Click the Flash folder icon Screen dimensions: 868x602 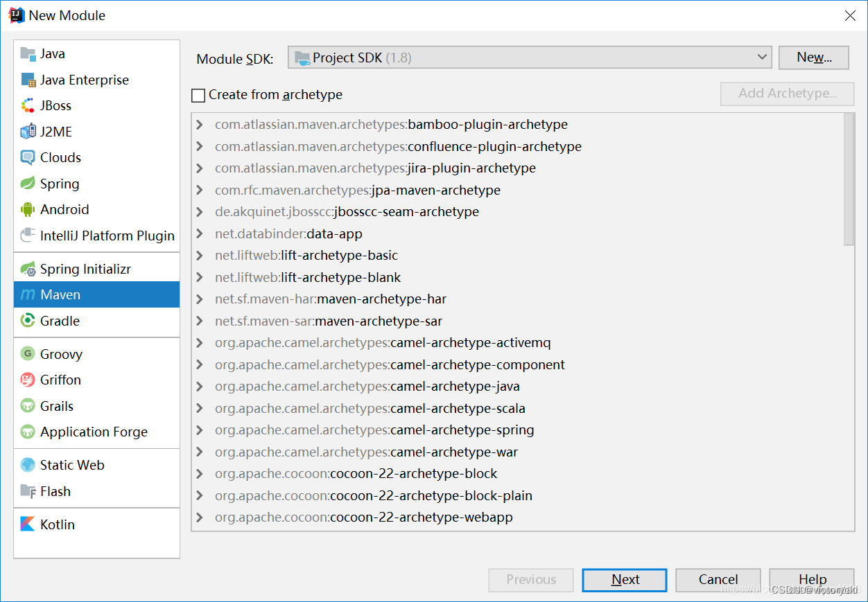coord(28,491)
